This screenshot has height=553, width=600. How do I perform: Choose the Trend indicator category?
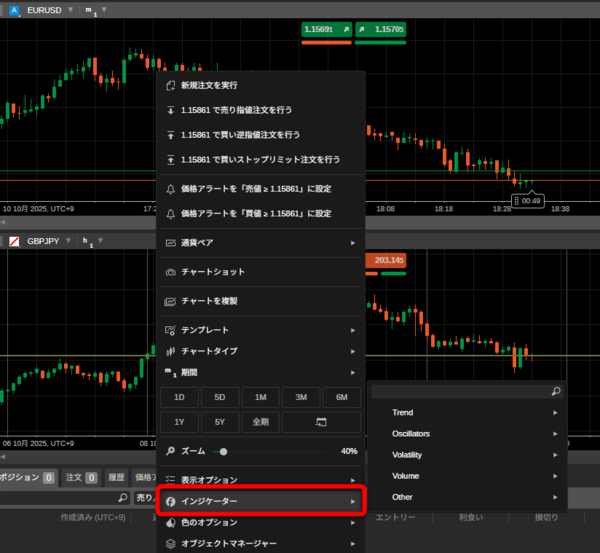click(x=474, y=412)
